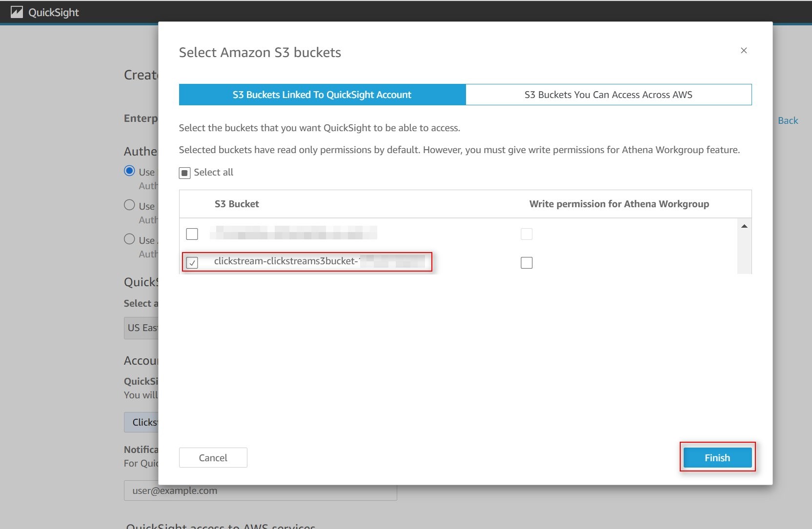812x529 pixels.
Task: Enable Athena Workgroup write permission for first bucket
Action: point(527,234)
